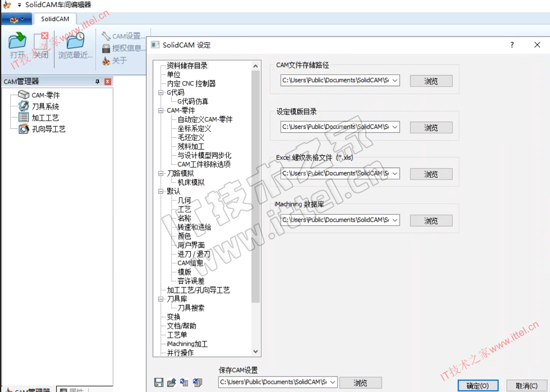The image size is (550, 392).
Task: Click the 打开 open folder icon
Action: (x=17, y=41)
